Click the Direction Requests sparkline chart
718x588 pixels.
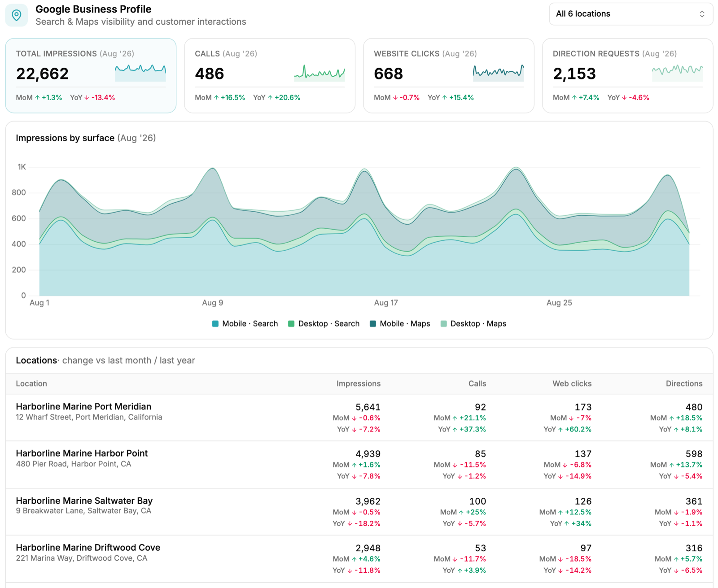pos(677,73)
